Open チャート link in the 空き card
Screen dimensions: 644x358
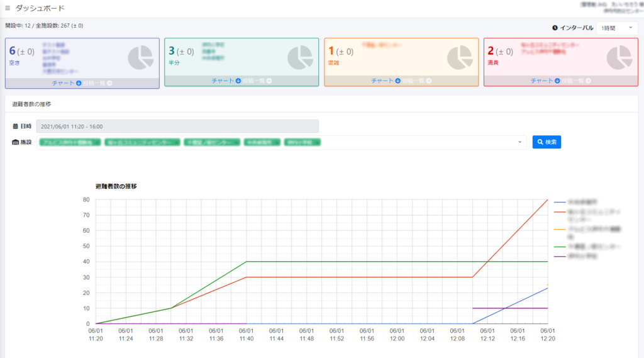pos(67,83)
